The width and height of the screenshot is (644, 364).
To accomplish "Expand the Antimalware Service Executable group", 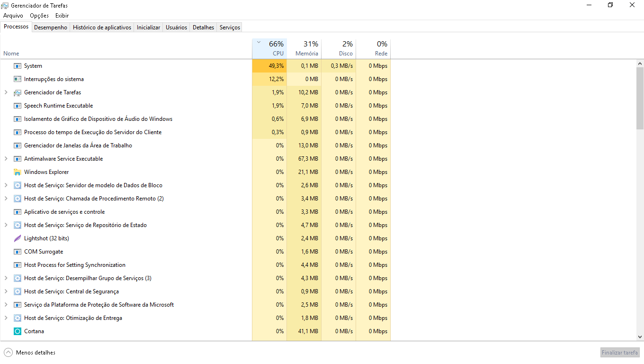I will 6,159.
